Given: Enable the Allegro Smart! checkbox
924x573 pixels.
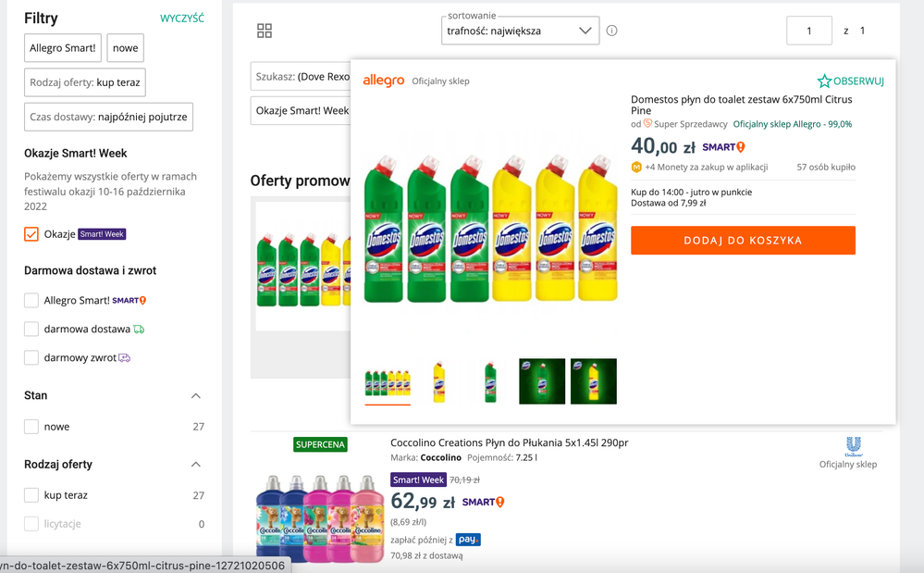Looking at the screenshot, I should point(31,301).
